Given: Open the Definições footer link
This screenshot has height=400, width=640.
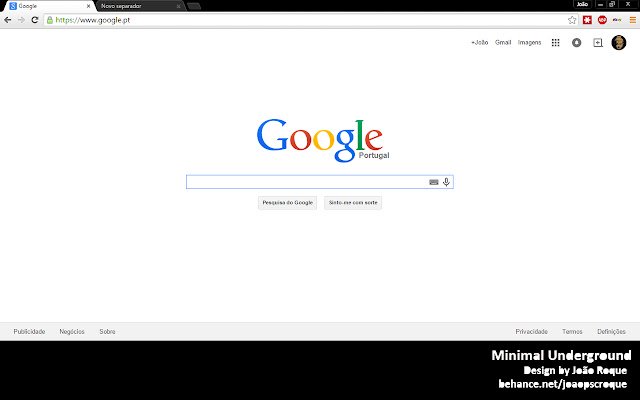Looking at the screenshot, I should pos(611,331).
